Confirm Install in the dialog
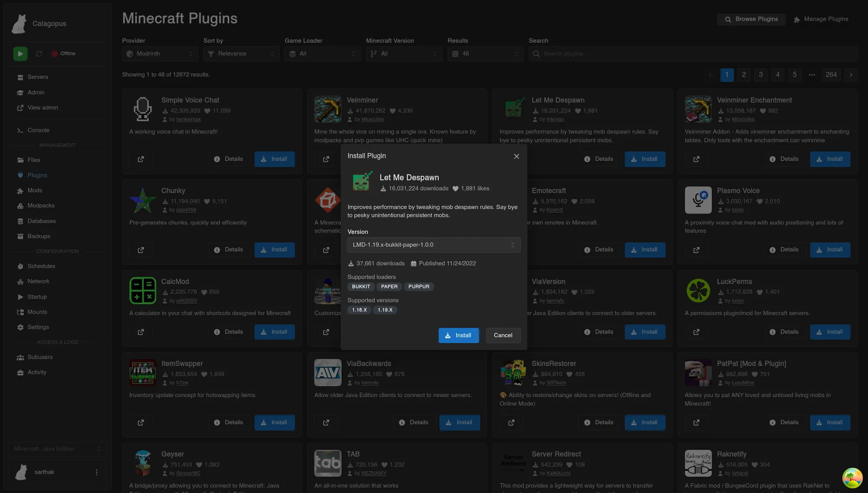868x493 pixels. (459, 335)
